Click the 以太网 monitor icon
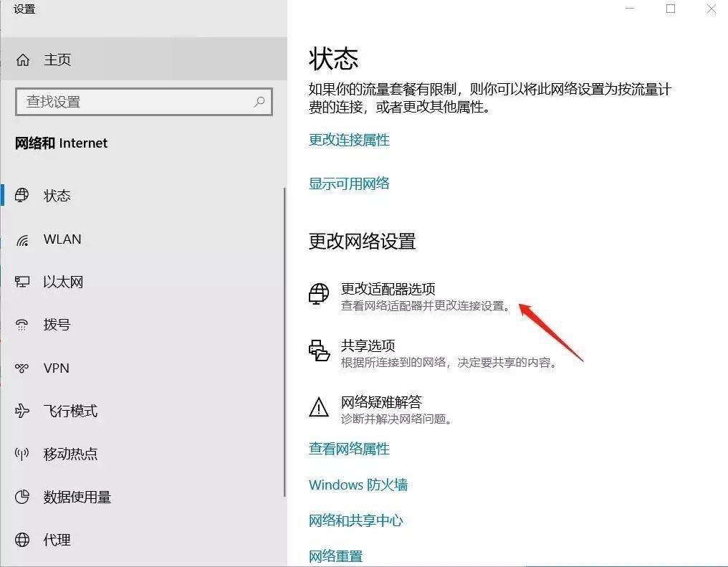 [21, 282]
